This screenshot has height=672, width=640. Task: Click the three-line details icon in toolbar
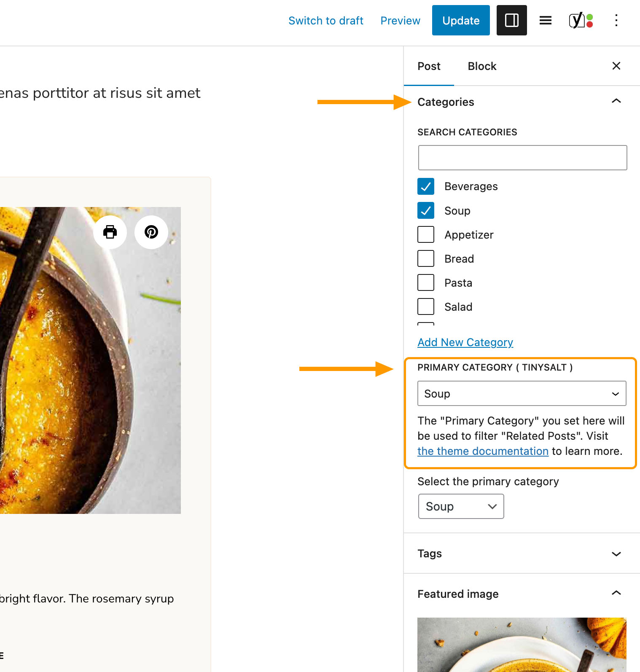[545, 20]
